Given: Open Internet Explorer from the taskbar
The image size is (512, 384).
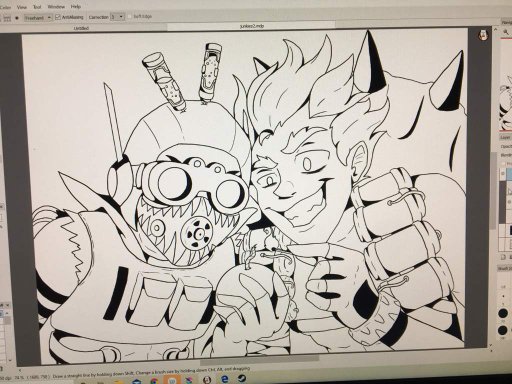Looking at the screenshot, I should click(224, 379).
